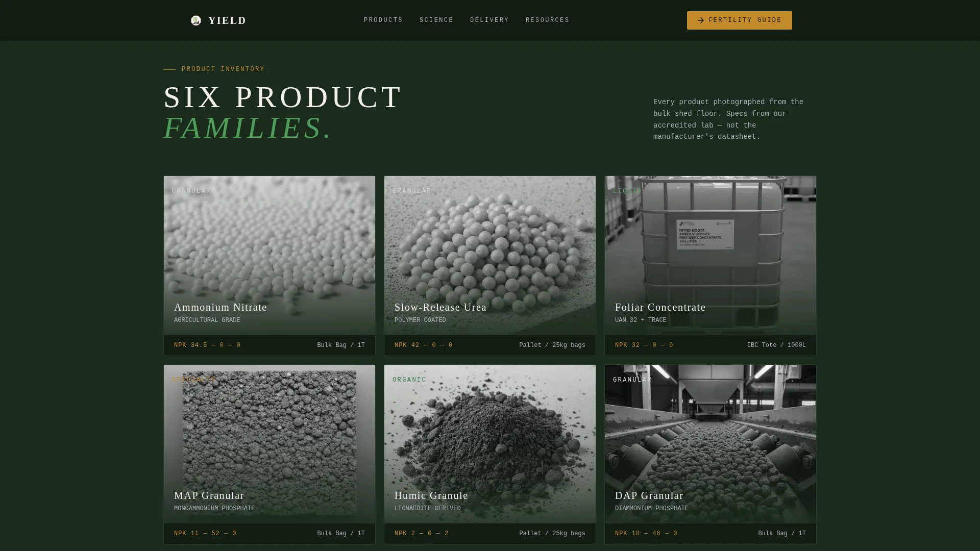This screenshot has height=551, width=980.
Task: Open the Science menu item
Action: point(436,20)
